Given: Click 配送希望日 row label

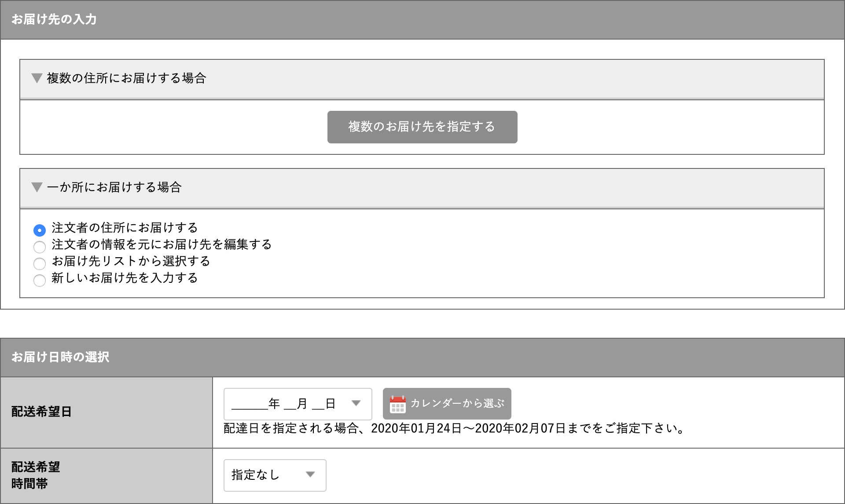Looking at the screenshot, I should [x=41, y=412].
